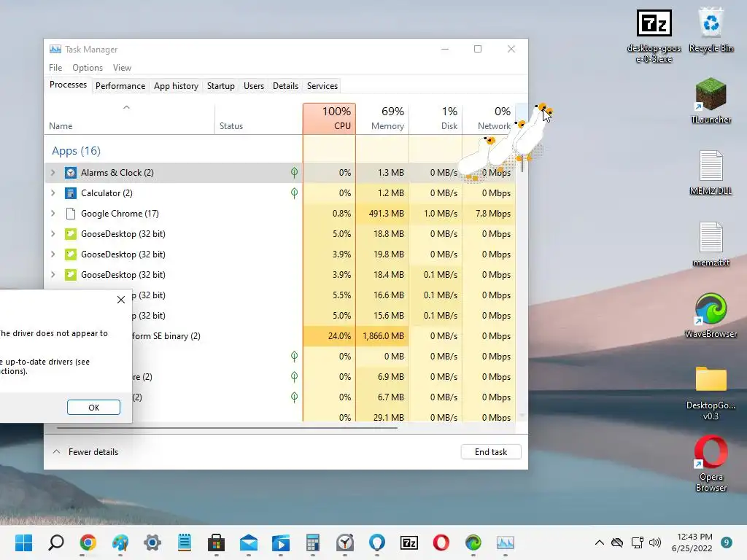Open the Recycle Bin desktop icon

[x=711, y=31]
